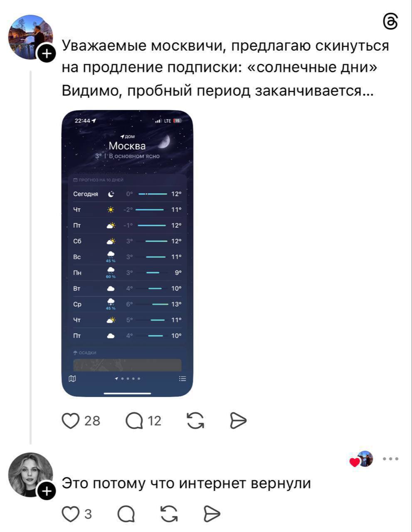This screenshot has width=412, height=532.
Task: Like the reply about returned internet
Action: tap(71, 514)
